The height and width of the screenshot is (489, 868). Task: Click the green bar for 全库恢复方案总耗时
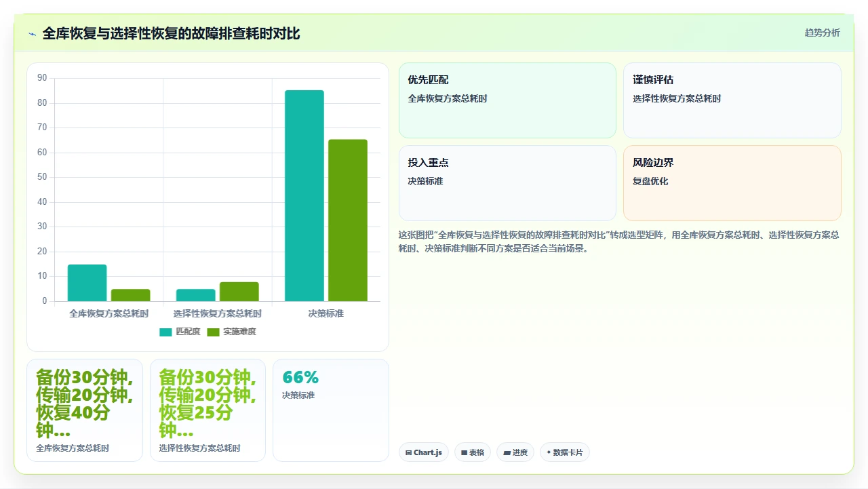[x=130, y=295]
